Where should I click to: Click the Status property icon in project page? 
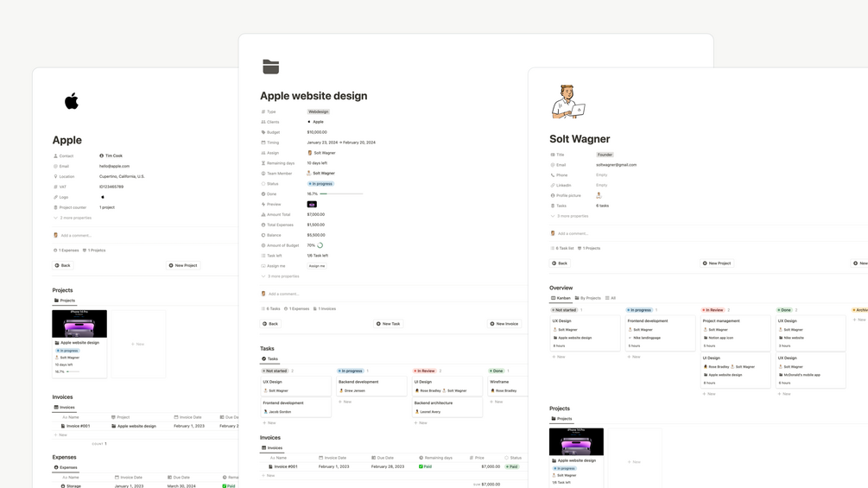(x=263, y=184)
